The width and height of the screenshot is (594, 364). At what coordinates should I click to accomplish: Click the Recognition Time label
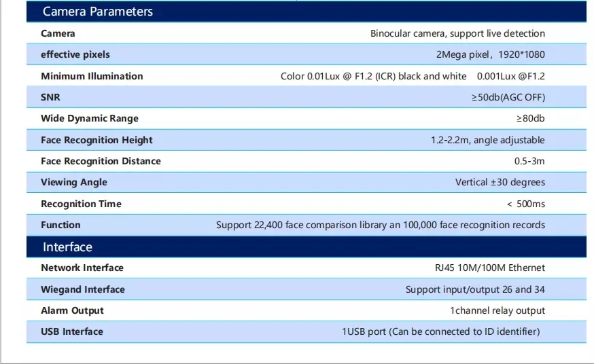tap(81, 204)
